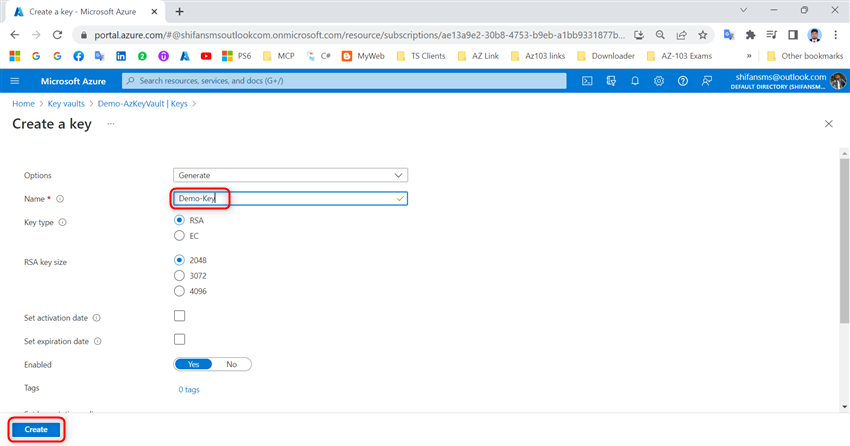The image size is (850, 446).
Task: Click the browser back arrow
Action: click(x=15, y=35)
